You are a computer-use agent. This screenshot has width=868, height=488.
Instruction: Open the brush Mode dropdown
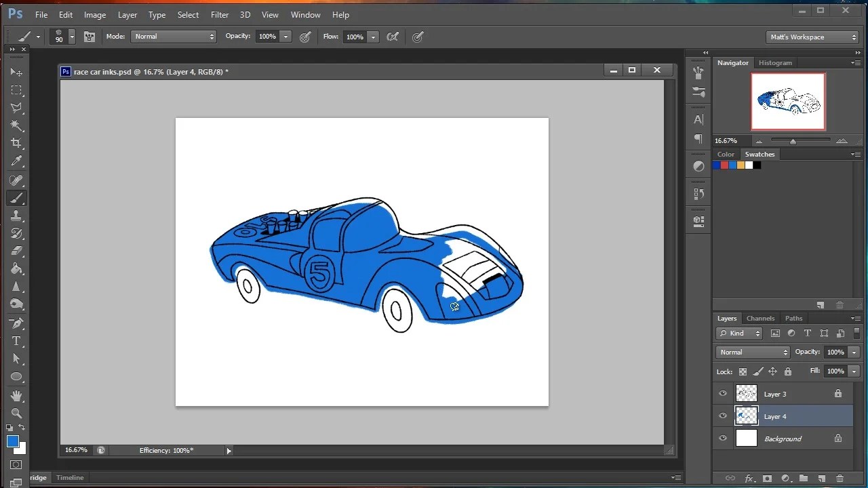[x=174, y=37]
